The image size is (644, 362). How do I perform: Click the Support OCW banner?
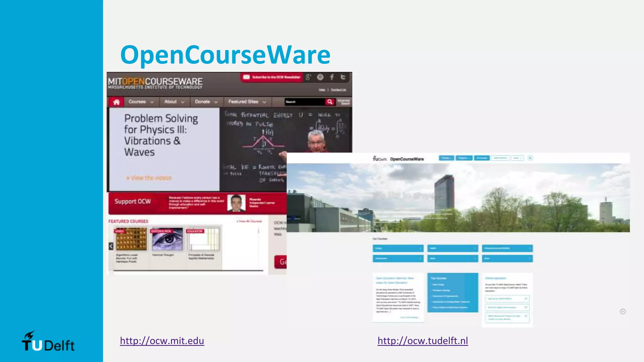(133, 201)
